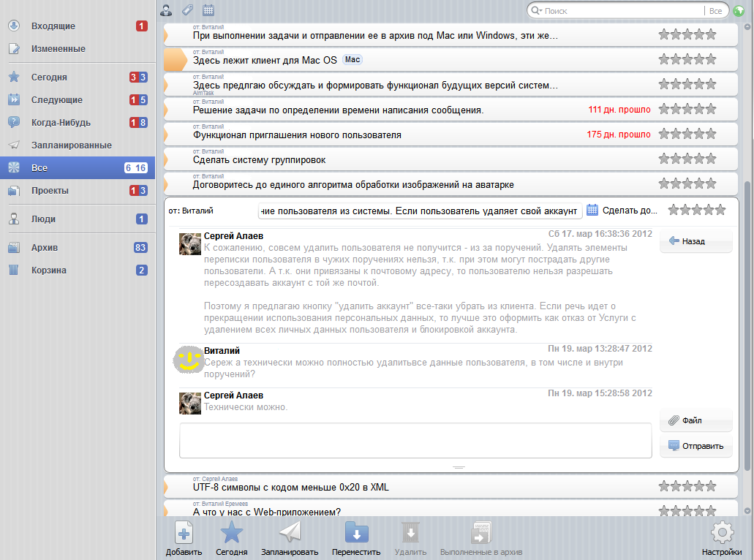Click the paper plane icon beside Запланированные
Viewport: 754px width, 560px height.
(x=14, y=145)
